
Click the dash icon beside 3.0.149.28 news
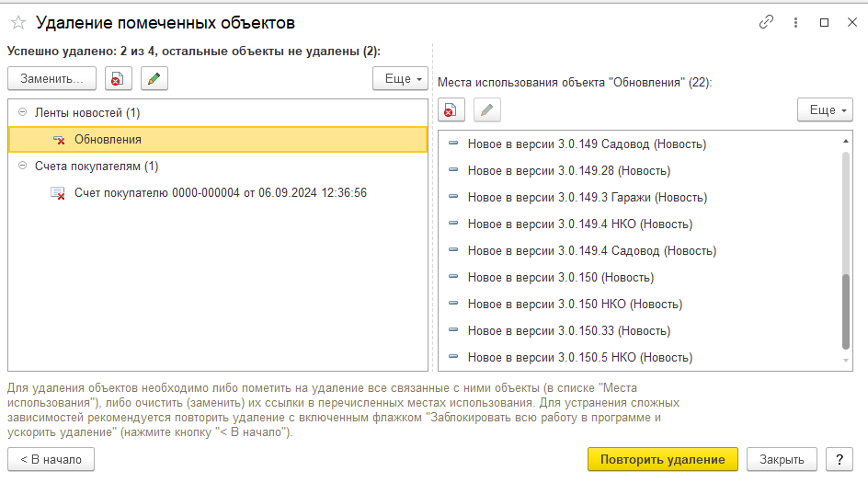pyautogui.click(x=452, y=170)
